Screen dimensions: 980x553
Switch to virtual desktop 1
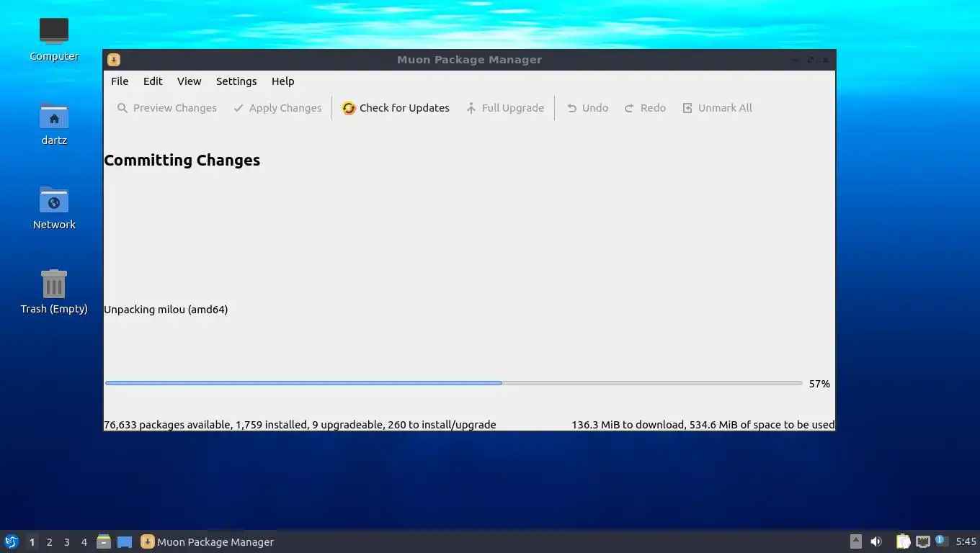click(x=32, y=542)
